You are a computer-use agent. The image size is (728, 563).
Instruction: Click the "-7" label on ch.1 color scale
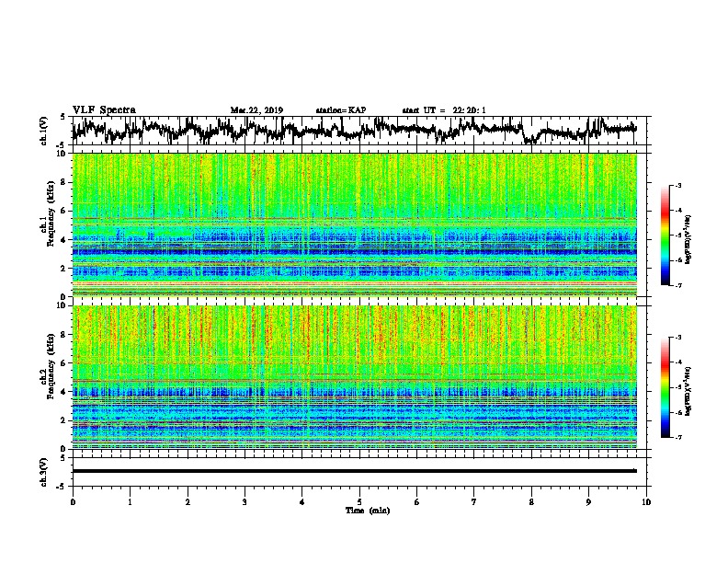[677, 285]
